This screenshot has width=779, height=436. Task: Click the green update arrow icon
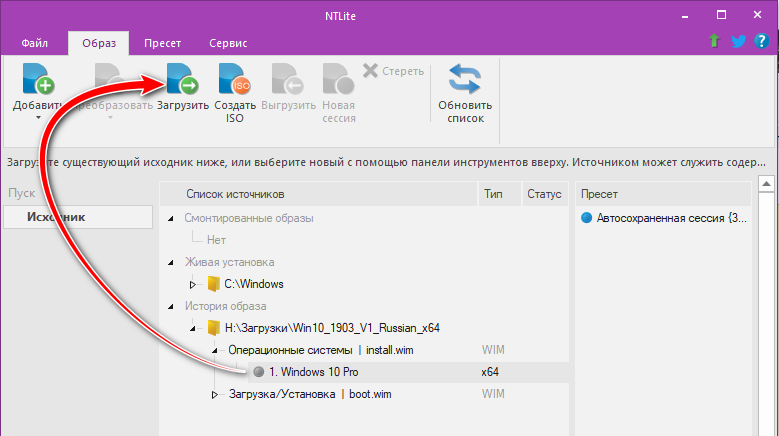tap(714, 41)
